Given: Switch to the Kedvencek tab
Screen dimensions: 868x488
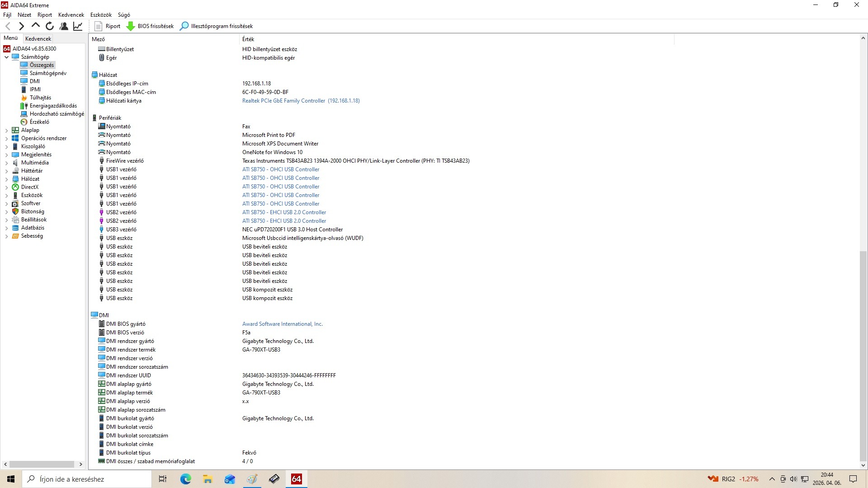Looking at the screenshot, I should coord(38,39).
